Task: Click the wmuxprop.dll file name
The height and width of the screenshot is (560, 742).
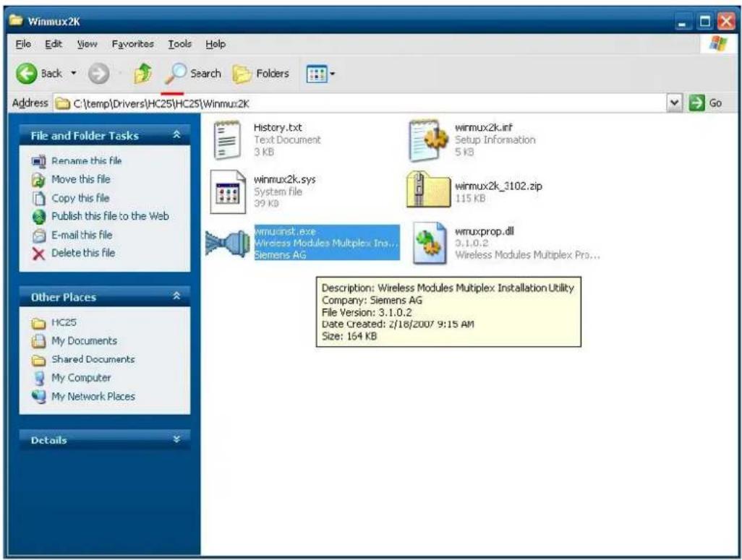Action: pyautogui.click(x=484, y=231)
